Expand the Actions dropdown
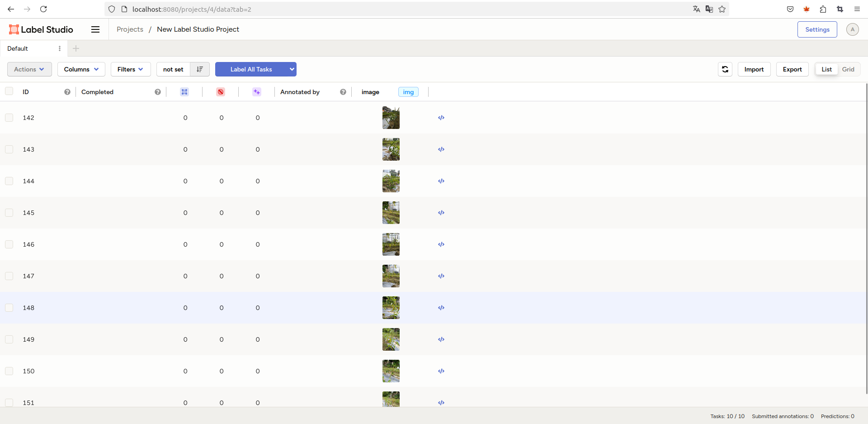The image size is (868, 424). (x=29, y=69)
